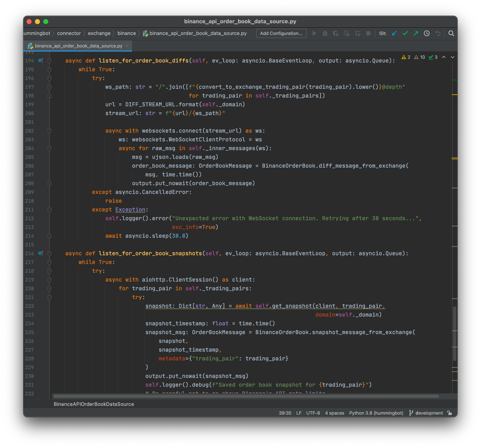Go to next highlighted error arrow
Image resolution: width=481 pixels, height=448 pixels.
[452, 57]
